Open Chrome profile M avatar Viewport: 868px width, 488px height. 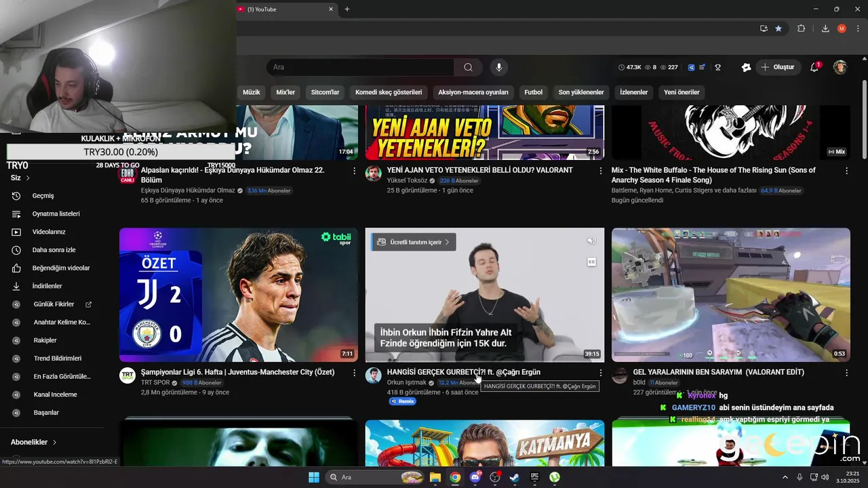tap(842, 28)
